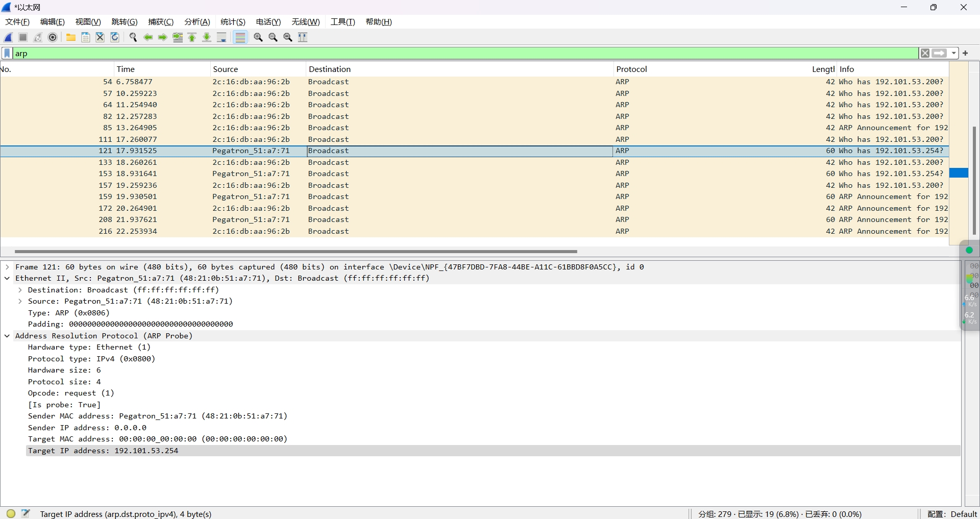Reload the capture file
This screenshot has width=980, height=519.
tap(115, 37)
